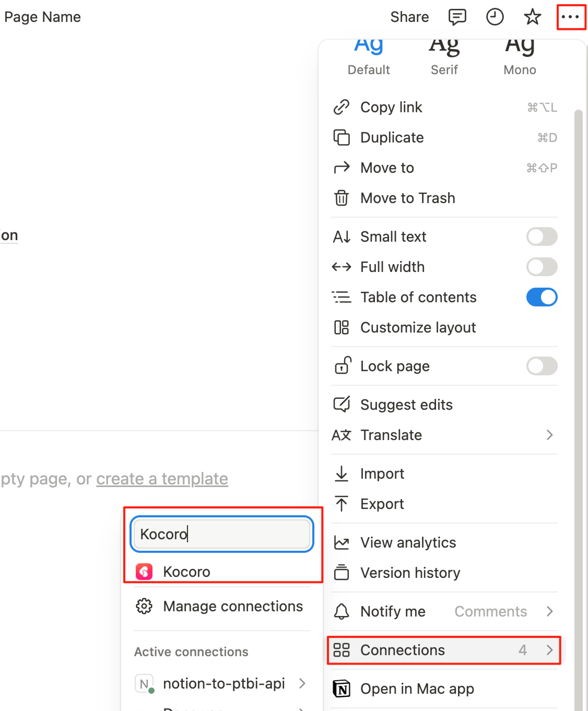Open the create a template link
This screenshot has width=588, height=711.
[x=162, y=479]
